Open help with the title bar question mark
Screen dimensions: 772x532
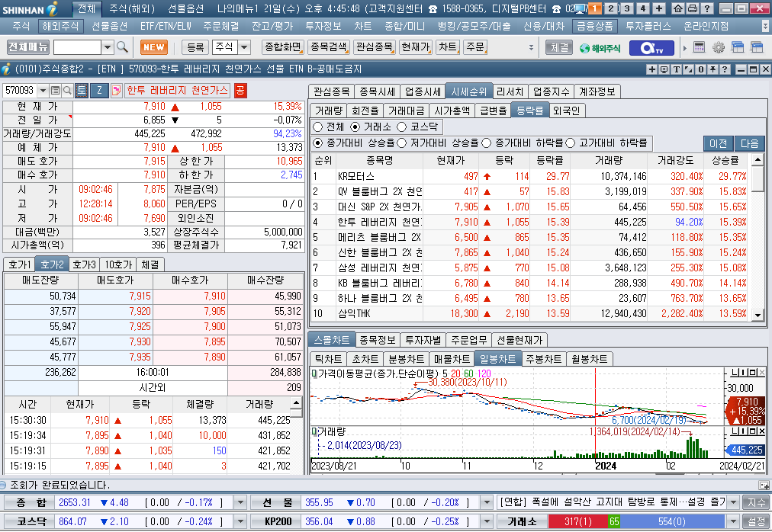coord(706,8)
